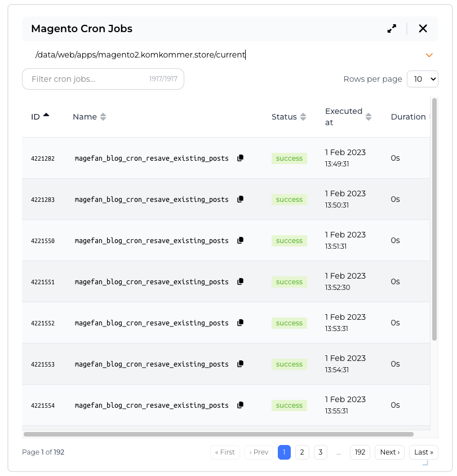Copy job name for cron ID 4221553

pos(240,364)
